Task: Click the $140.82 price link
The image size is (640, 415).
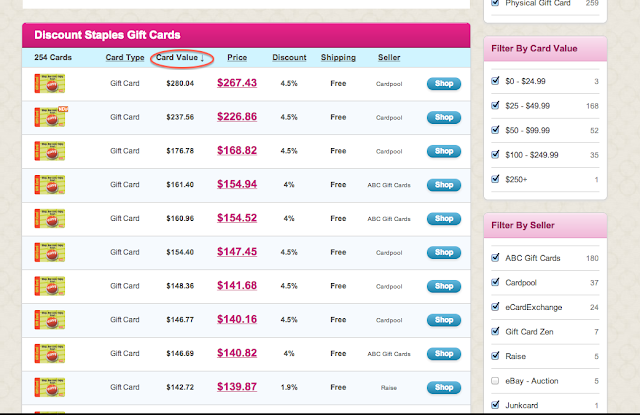Action: click(237, 353)
